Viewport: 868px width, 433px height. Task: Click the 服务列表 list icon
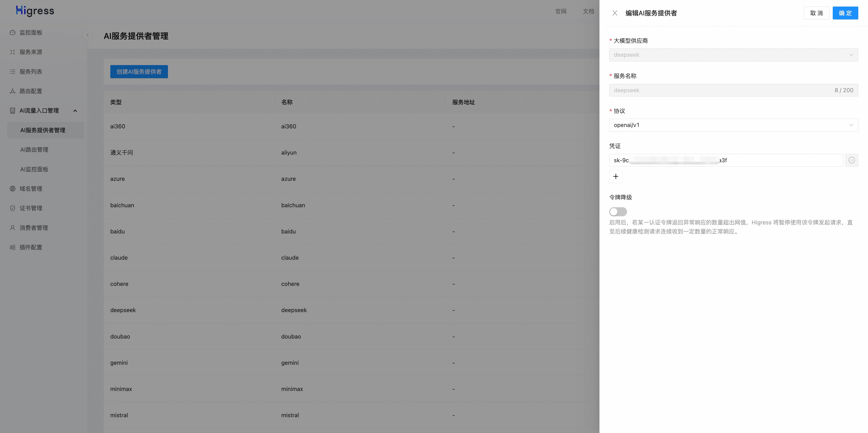coord(12,72)
